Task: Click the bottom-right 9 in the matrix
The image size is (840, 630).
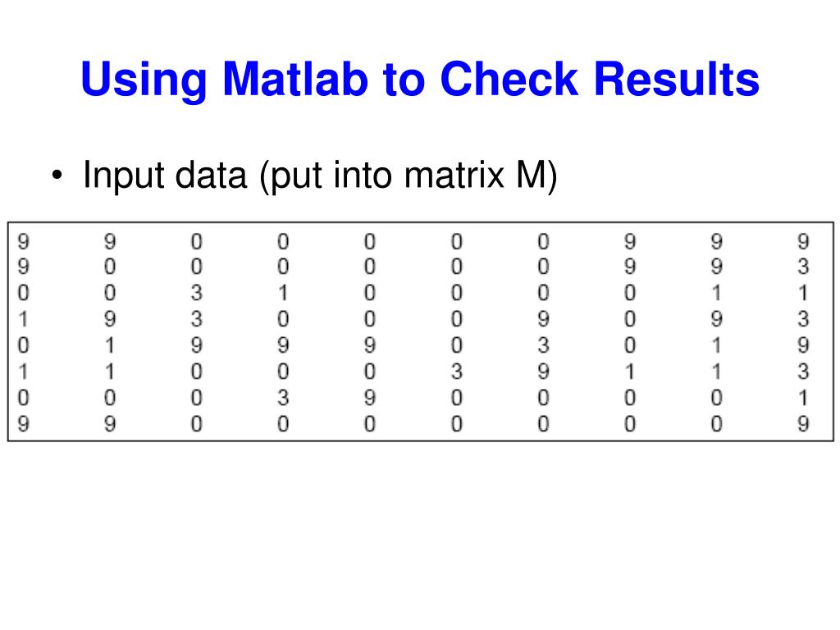Action: [x=803, y=424]
